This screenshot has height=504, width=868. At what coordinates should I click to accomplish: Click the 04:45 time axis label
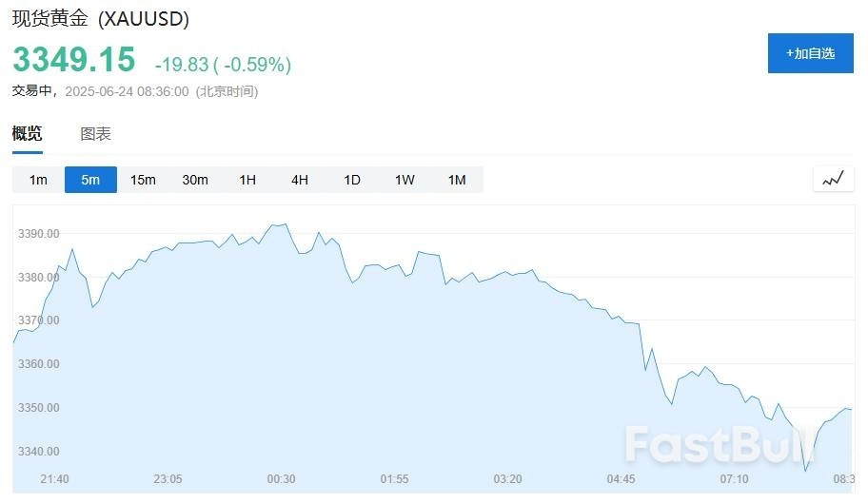621,478
